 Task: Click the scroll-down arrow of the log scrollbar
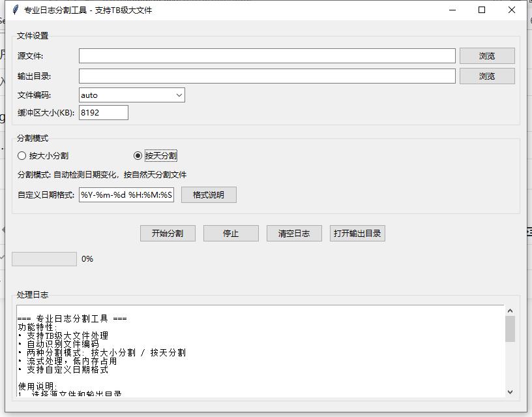[510, 392]
